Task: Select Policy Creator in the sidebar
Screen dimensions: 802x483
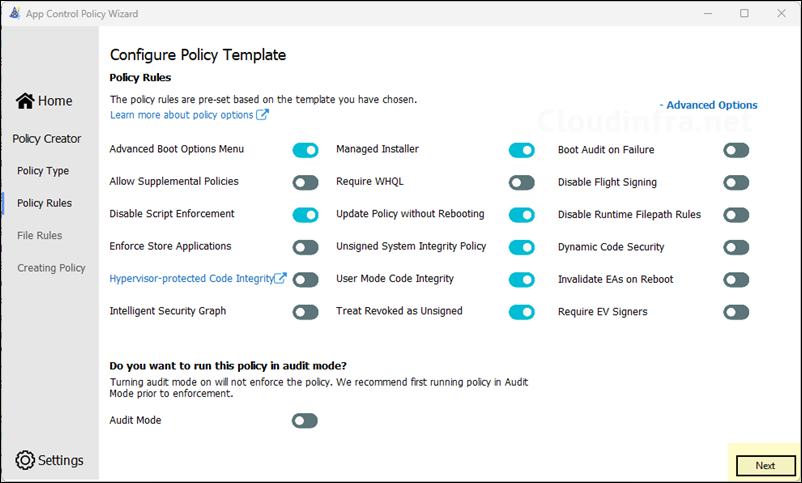Action: [47, 139]
